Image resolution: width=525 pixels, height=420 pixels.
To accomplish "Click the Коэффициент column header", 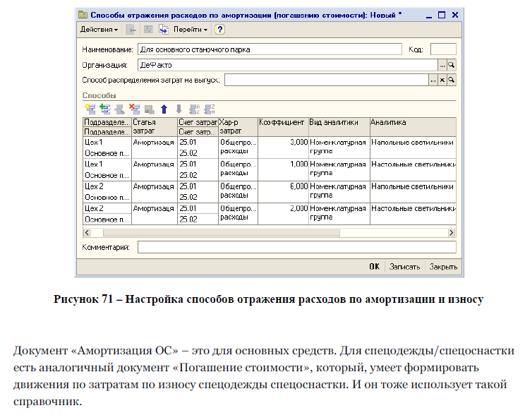I will (x=283, y=126).
